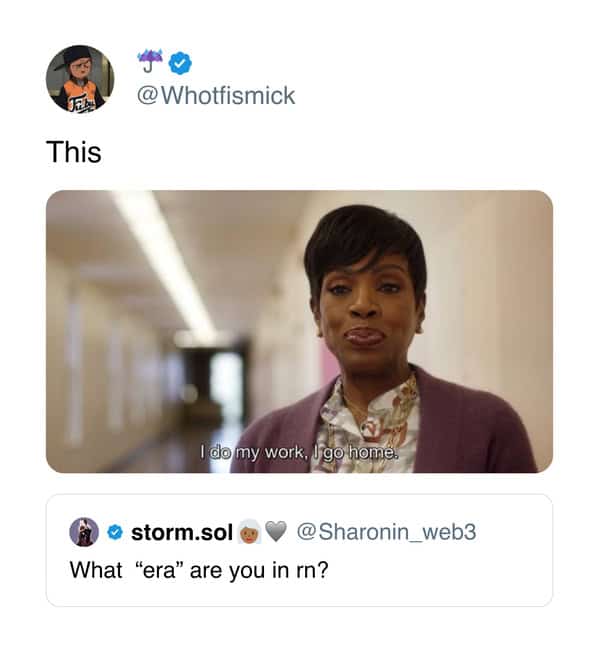
Task: Select the tweet text "This"
Action: coord(74,152)
